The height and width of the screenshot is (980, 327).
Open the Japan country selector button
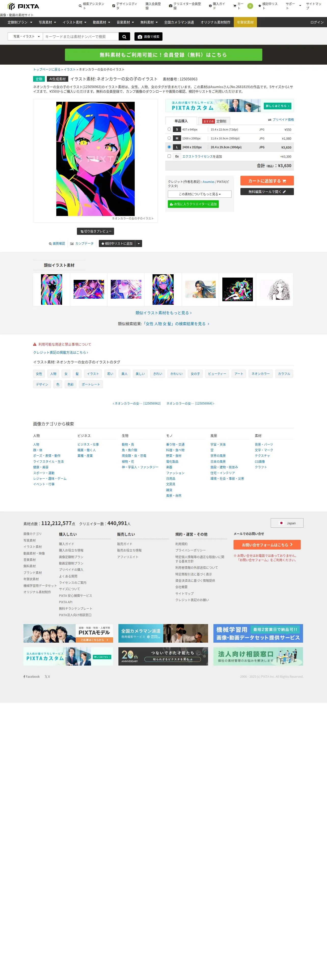click(x=287, y=523)
